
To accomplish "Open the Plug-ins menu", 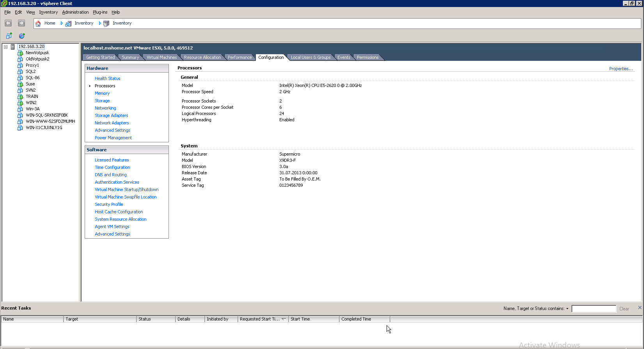I will pos(100,12).
